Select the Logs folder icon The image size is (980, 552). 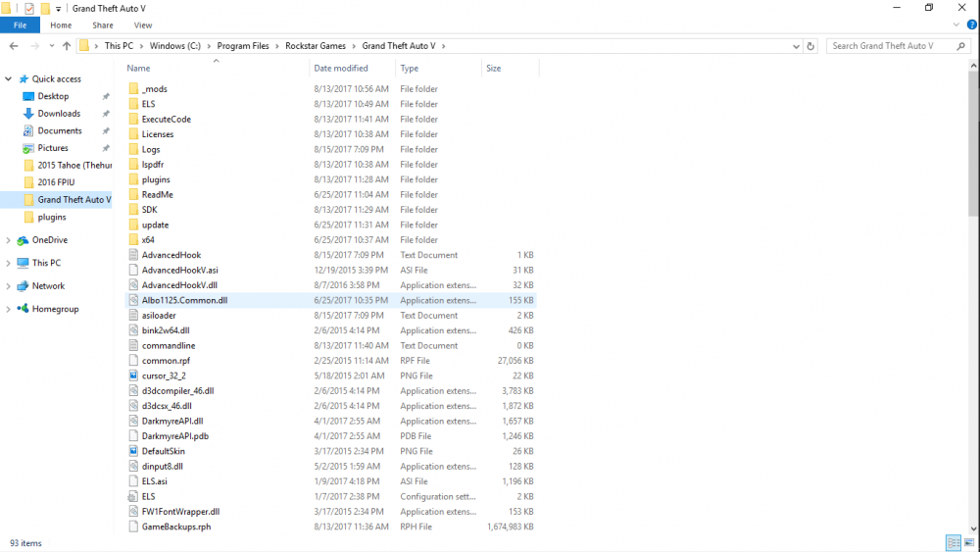(x=133, y=149)
